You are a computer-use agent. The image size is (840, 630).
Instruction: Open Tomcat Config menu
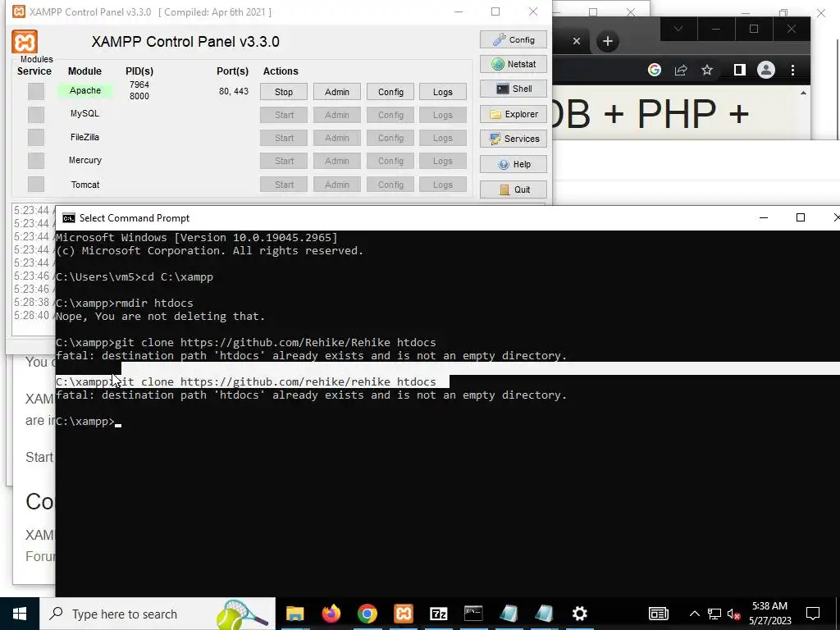pyautogui.click(x=390, y=185)
